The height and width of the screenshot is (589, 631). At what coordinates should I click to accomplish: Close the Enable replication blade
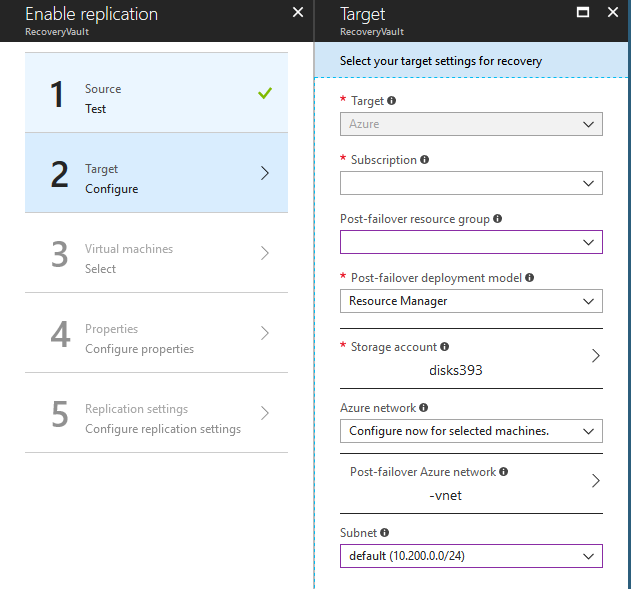pyautogui.click(x=298, y=12)
